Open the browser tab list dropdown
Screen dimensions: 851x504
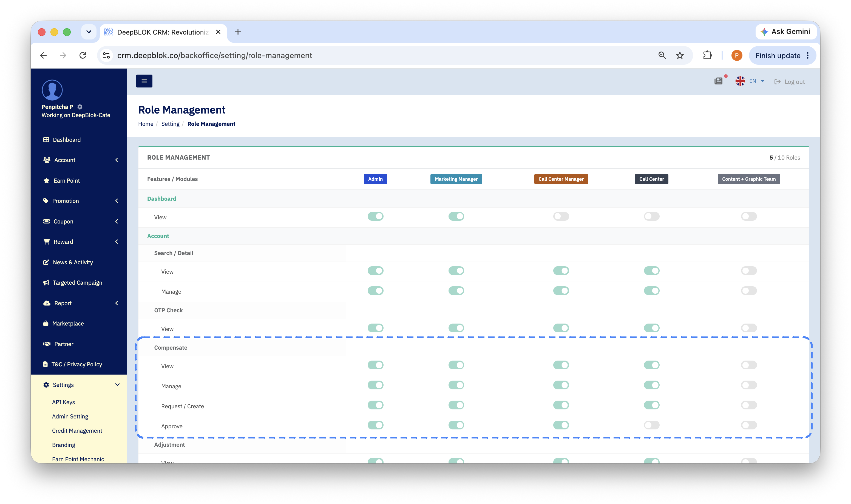click(x=89, y=32)
